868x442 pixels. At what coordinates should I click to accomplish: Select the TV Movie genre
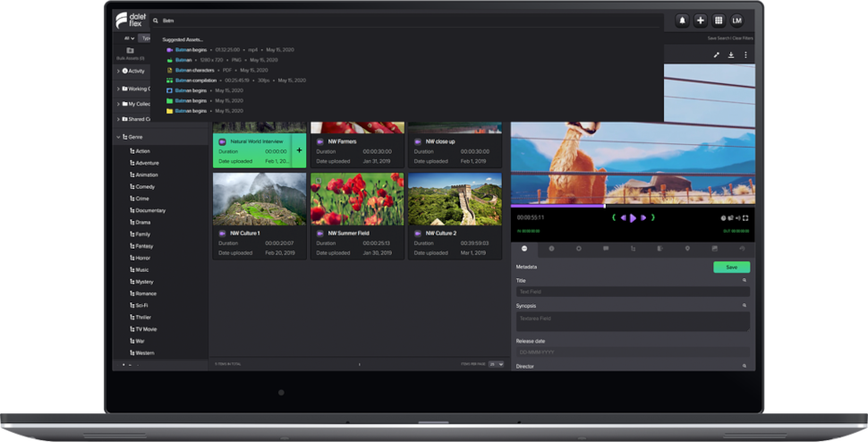pyautogui.click(x=143, y=329)
